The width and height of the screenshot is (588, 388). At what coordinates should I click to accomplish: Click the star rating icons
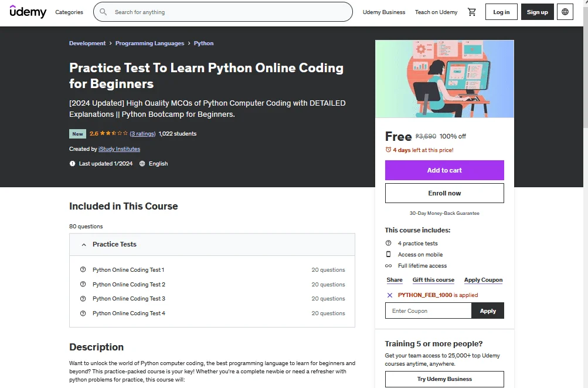point(114,133)
